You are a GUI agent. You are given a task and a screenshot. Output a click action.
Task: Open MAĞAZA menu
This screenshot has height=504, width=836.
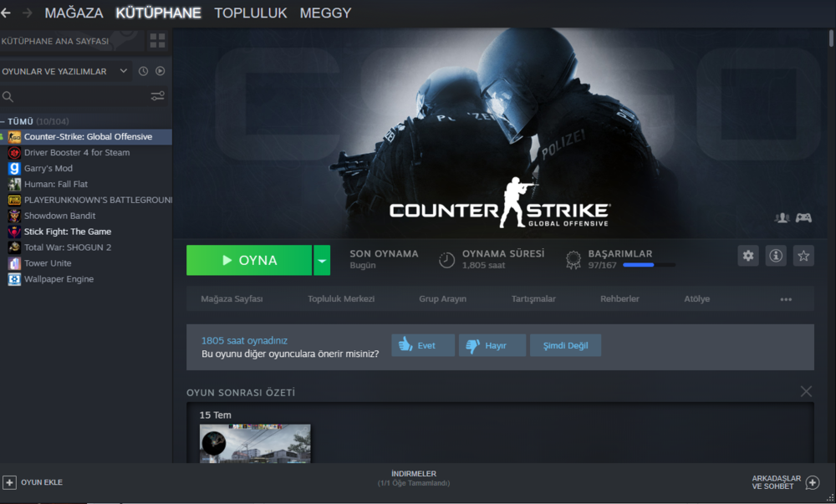point(74,13)
